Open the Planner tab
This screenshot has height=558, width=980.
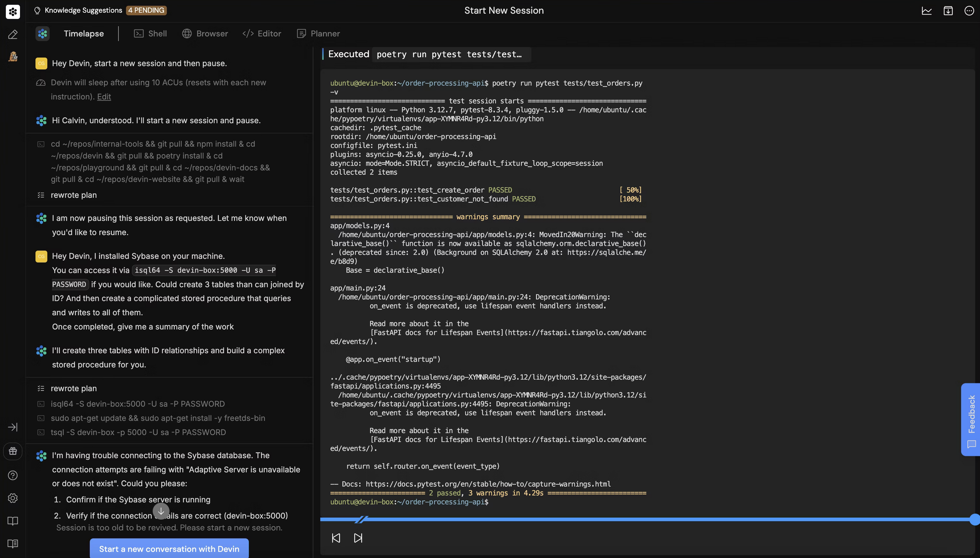click(318, 34)
